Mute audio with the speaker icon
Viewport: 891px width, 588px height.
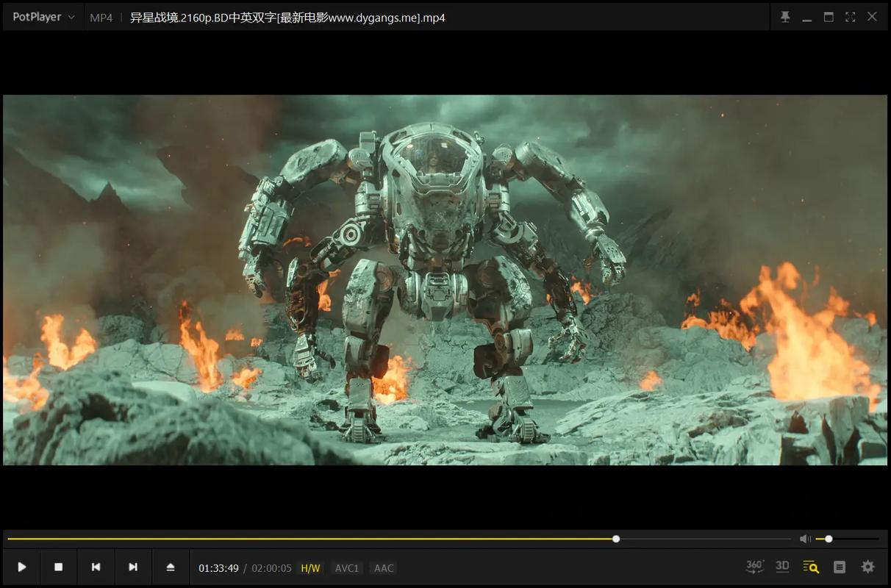point(805,539)
